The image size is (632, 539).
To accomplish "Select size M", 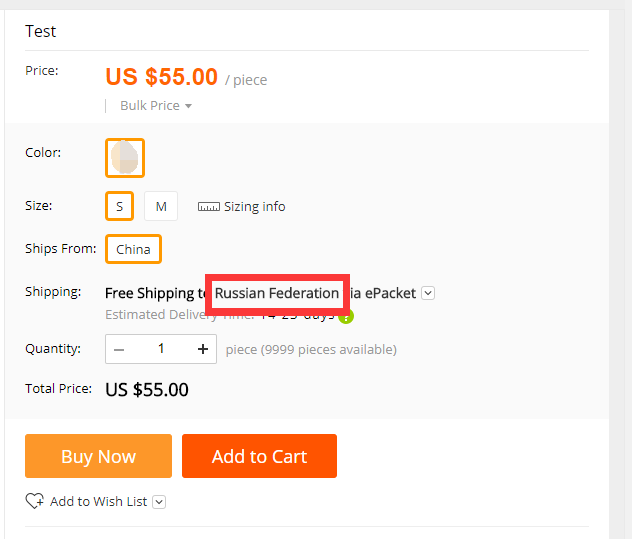I will pyautogui.click(x=161, y=207).
